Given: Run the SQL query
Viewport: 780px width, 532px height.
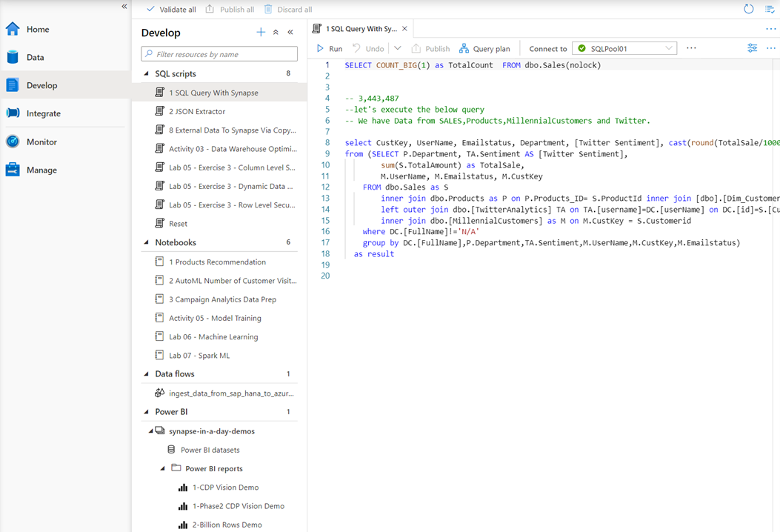Looking at the screenshot, I should pos(330,48).
